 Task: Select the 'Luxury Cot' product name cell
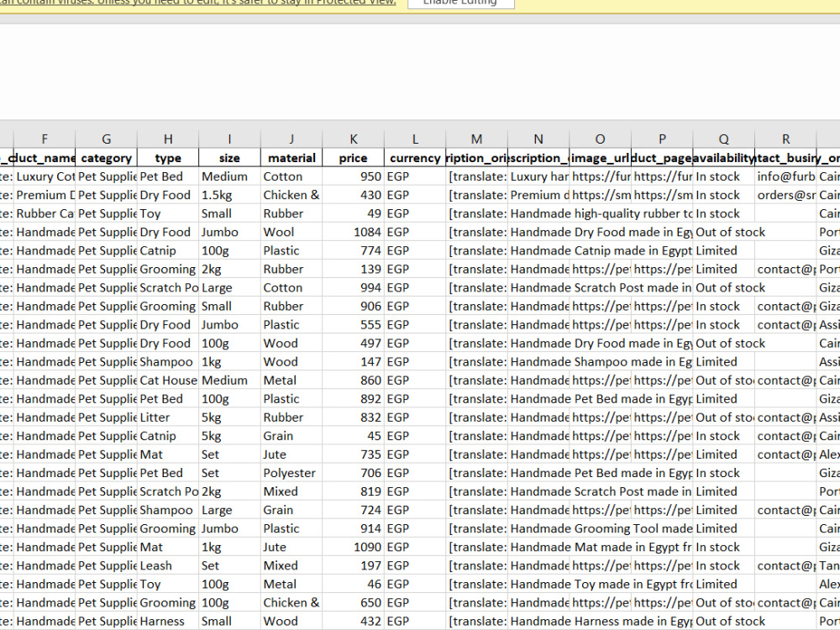(x=45, y=176)
